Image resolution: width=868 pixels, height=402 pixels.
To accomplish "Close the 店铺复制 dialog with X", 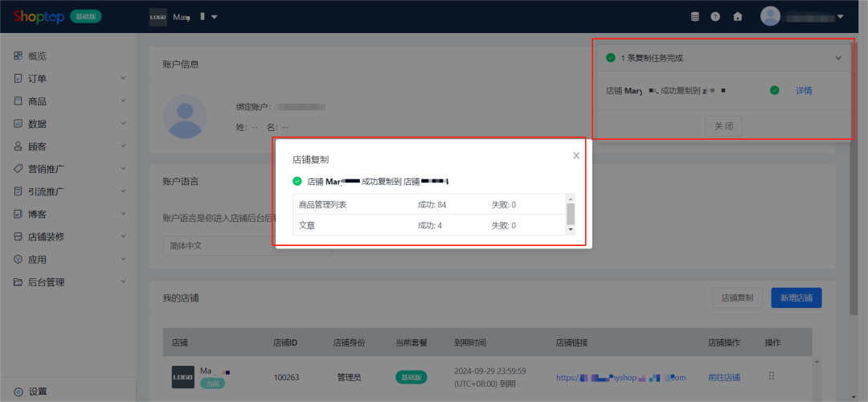I will point(576,156).
